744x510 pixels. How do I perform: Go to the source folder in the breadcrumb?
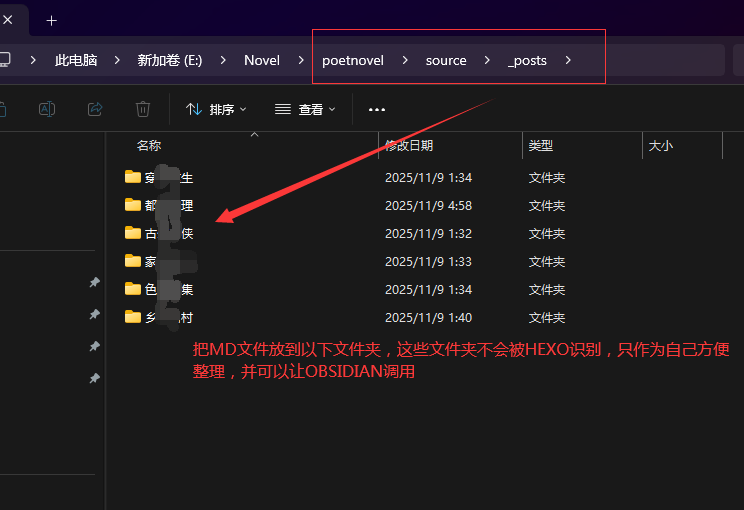(446, 60)
